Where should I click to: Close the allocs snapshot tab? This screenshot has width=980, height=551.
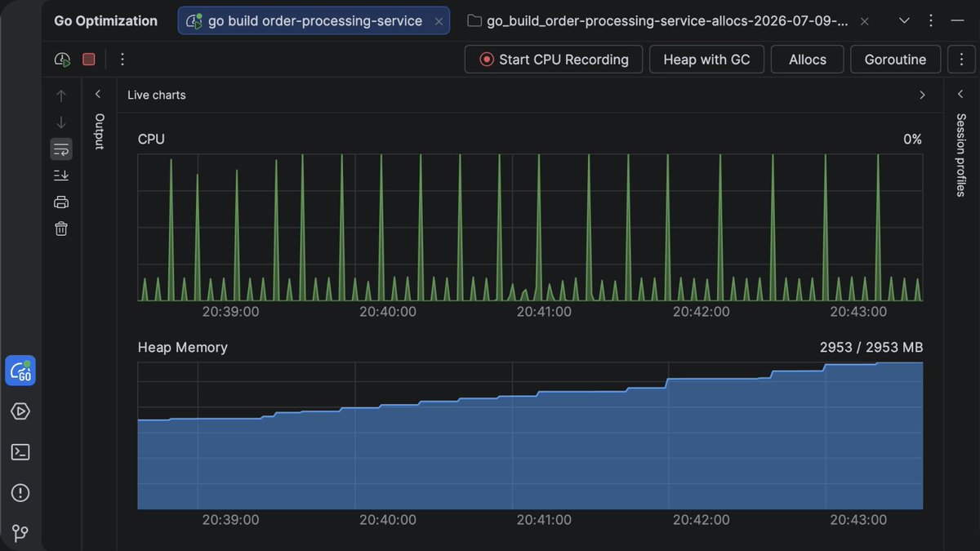point(865,22)
